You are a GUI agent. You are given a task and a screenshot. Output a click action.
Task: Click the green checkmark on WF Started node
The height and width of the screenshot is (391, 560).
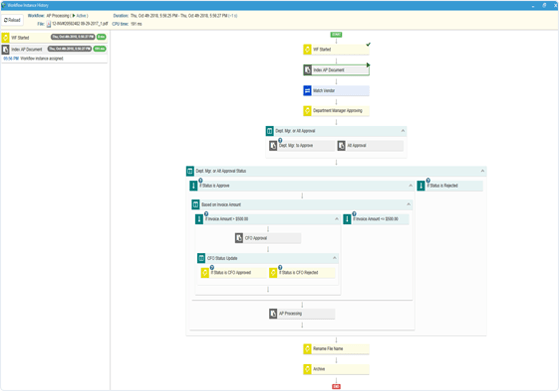tap(368, 44)
